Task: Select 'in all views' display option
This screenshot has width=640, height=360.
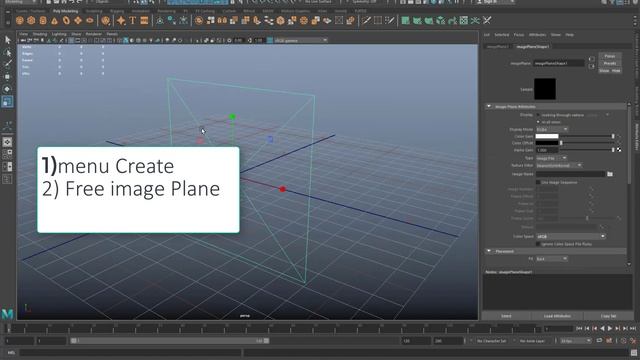Action: coord(538,122)
